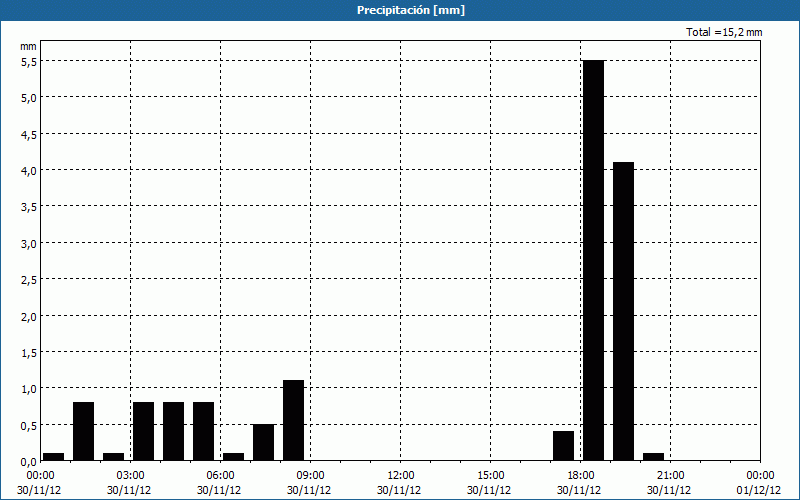Click the '00:00 30/11/12' x-axis label

pos(39,483)
